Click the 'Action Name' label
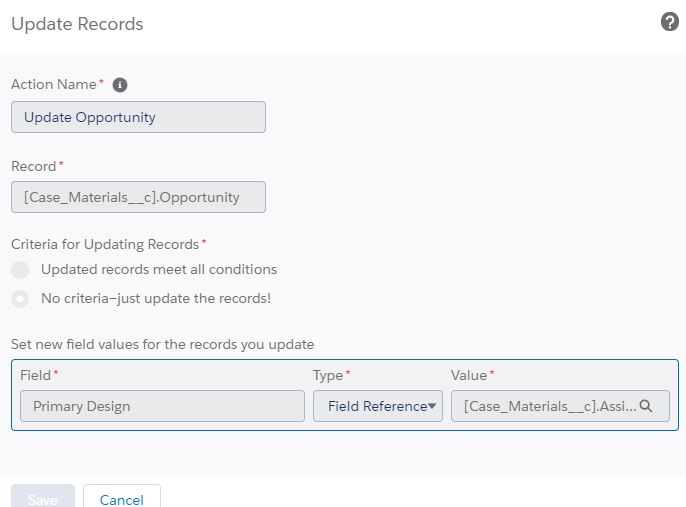 click(x=54, y=85)
